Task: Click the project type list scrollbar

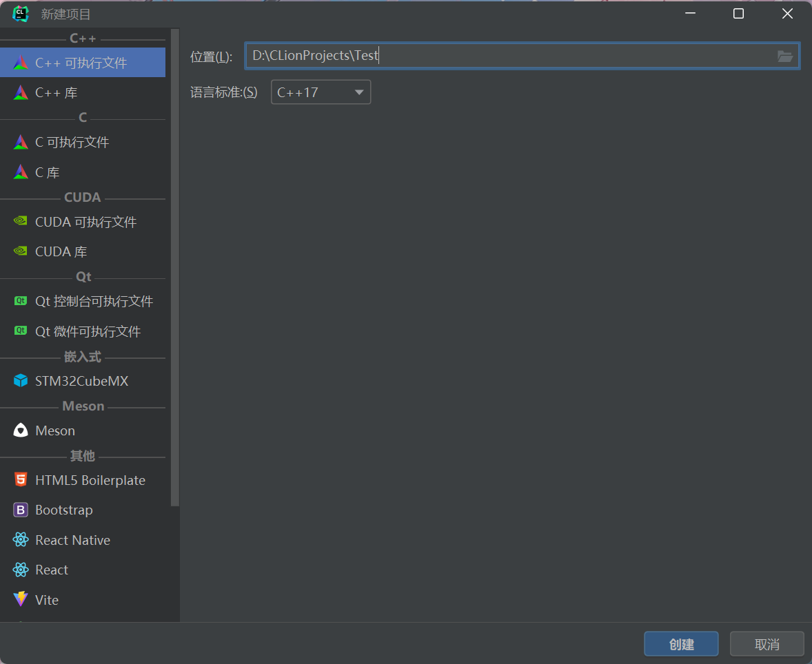Action: point(175,276)
